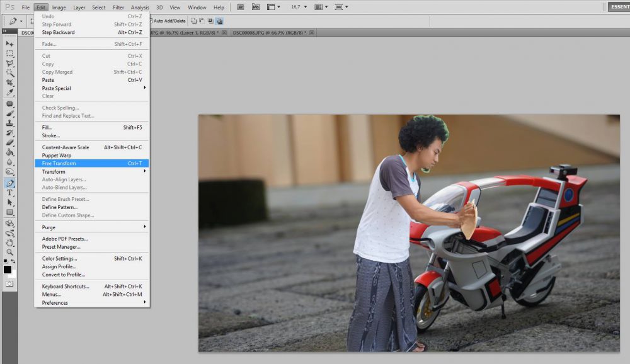Open the Filter menu
The height and width of the screenshot is (364, 630).
point(118,6)
